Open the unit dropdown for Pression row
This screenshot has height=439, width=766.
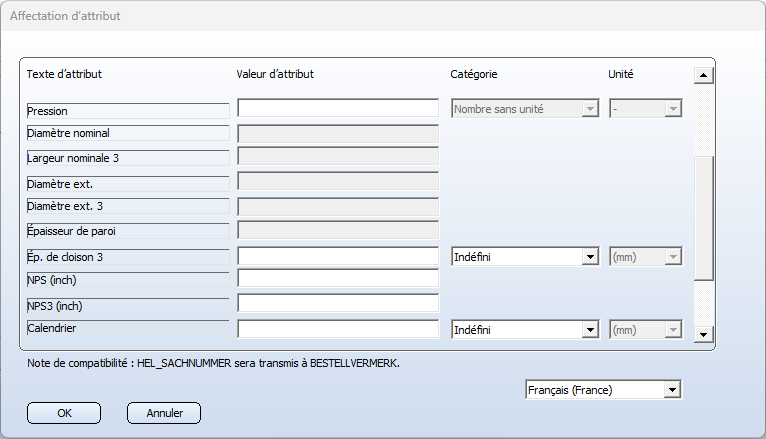[x=673, y=109]
